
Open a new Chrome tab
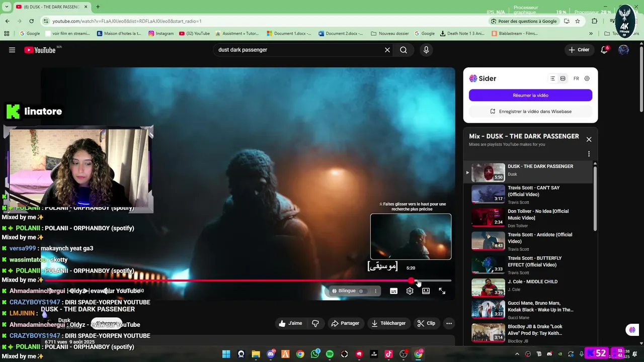tap(98, 7)
